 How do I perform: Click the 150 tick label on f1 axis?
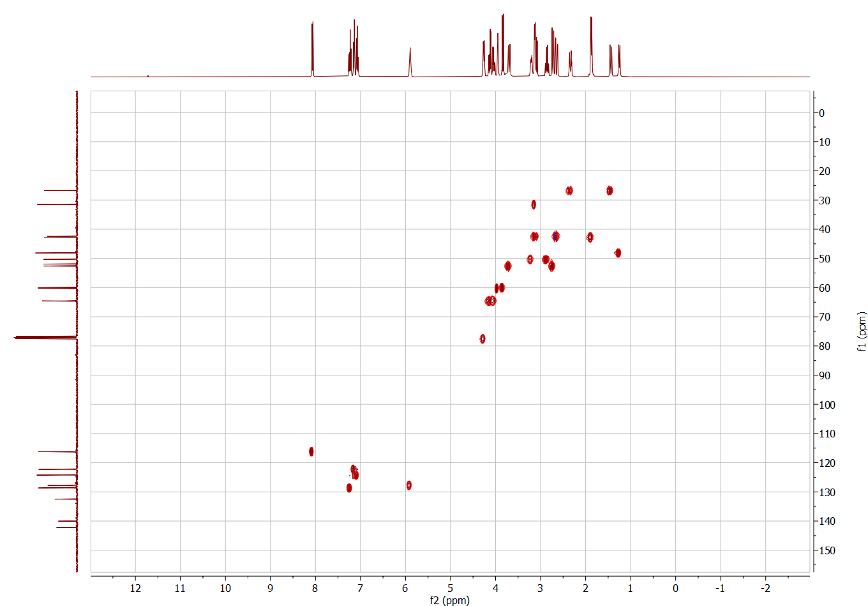[x=827, y=550]
